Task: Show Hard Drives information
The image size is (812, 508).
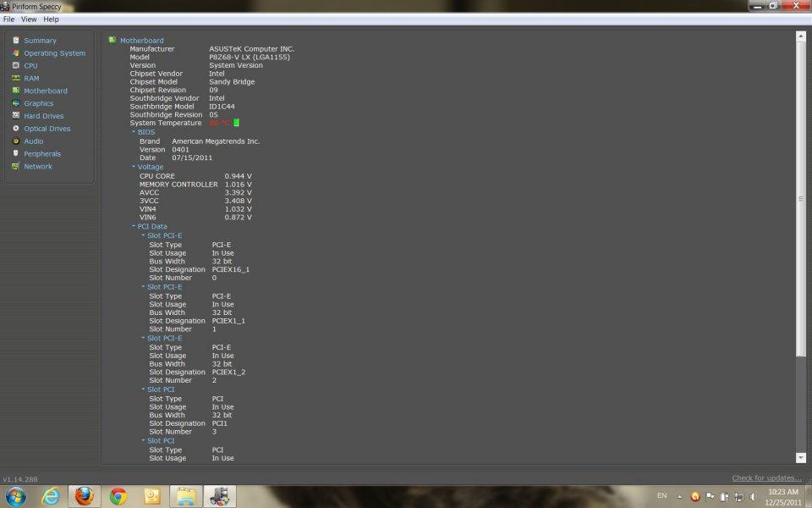Action: tap(43, 116)
